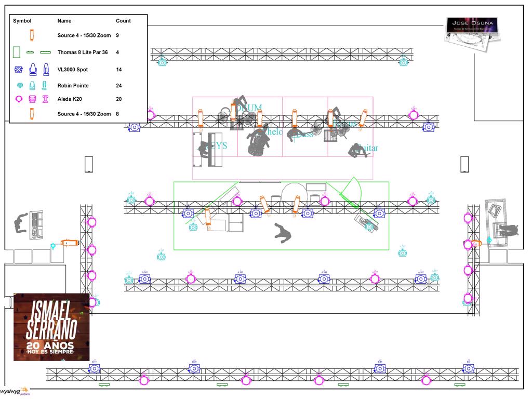The width and height of the screenshot is (532, 399).
Task: Click the leftmost green Par 36 fixture at bottom
Action: click(104, 385)
